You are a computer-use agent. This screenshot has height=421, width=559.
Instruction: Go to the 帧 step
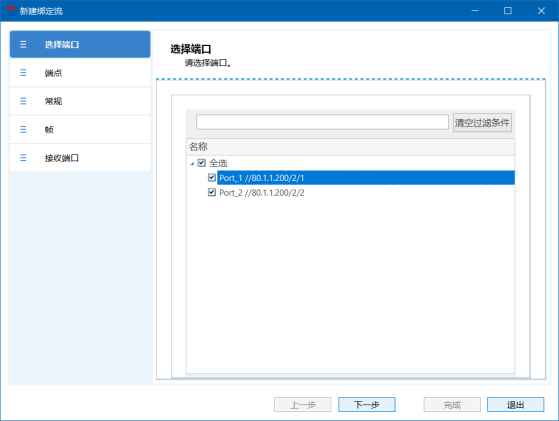tap(80, 129)
